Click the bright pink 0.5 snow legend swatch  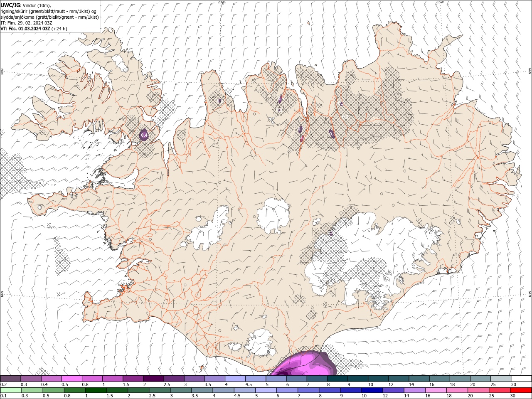(x=71, y=379)
